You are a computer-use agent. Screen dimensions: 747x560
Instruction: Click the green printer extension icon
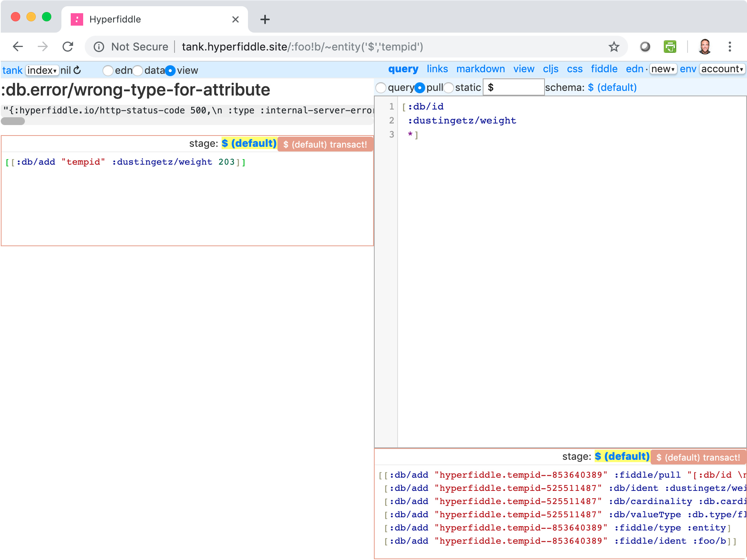(670, 47)
